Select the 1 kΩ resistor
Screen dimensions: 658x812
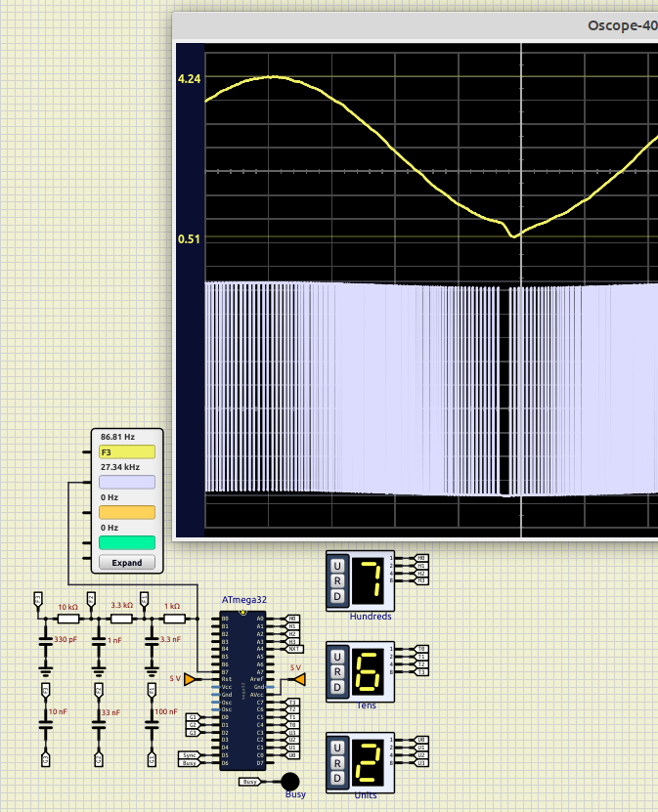coord(172,619)
